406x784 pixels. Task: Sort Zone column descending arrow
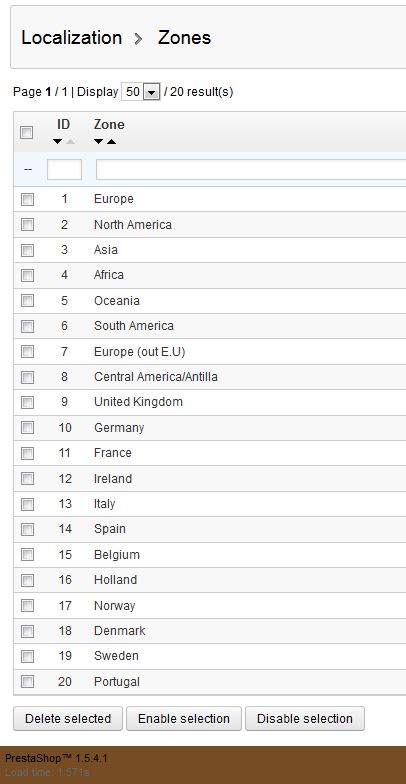[98, 142]
